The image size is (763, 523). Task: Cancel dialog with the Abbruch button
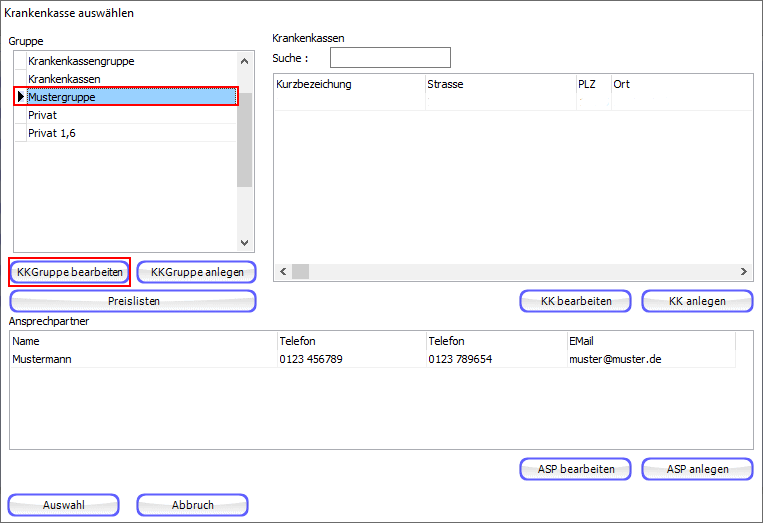(x=192, y=505)
